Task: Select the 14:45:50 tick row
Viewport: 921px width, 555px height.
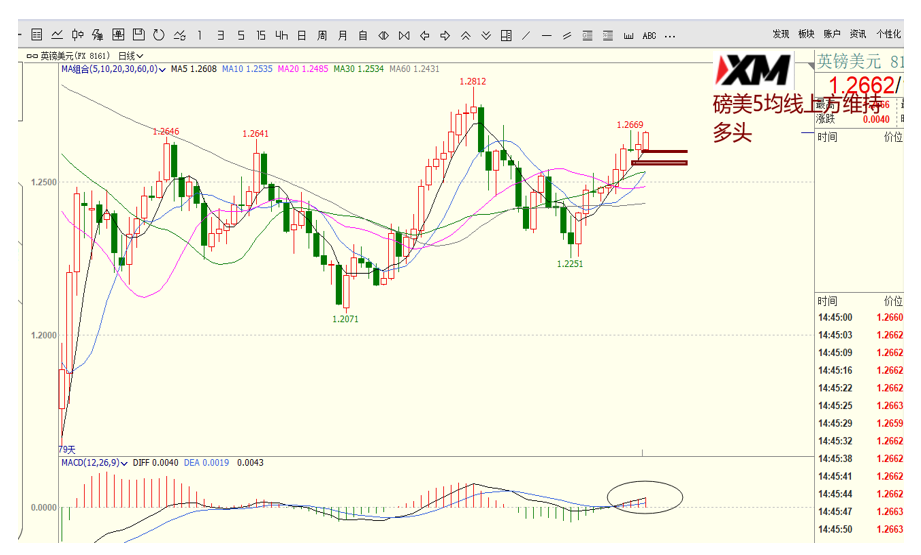Action: [x=860, y=529]
